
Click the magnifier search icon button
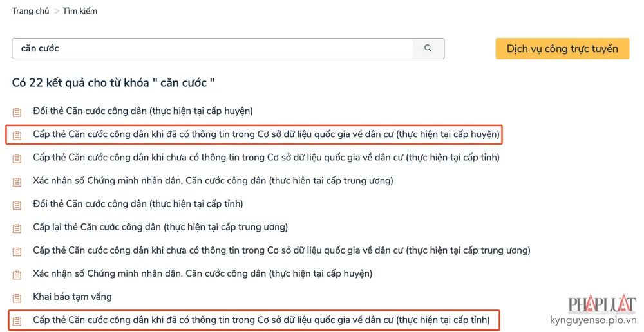[x=428, y=48]
